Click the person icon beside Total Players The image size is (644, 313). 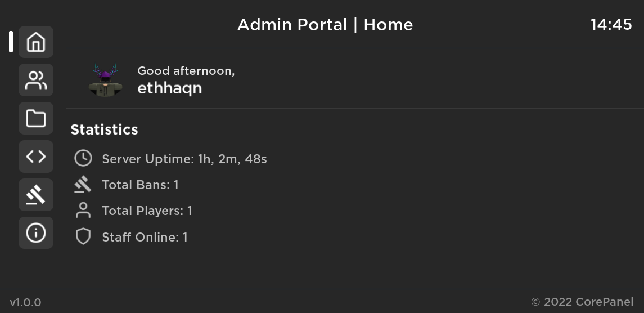click(x=83, y=211)
